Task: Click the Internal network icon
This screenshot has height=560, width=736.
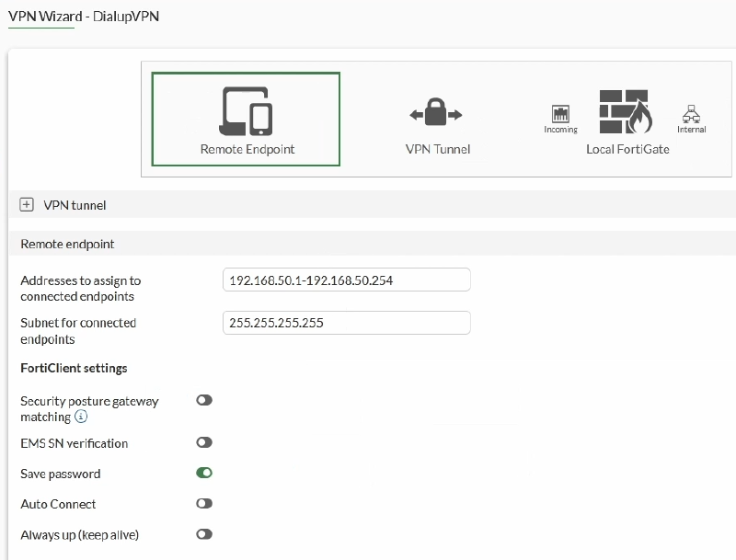Action: point(691,114)
